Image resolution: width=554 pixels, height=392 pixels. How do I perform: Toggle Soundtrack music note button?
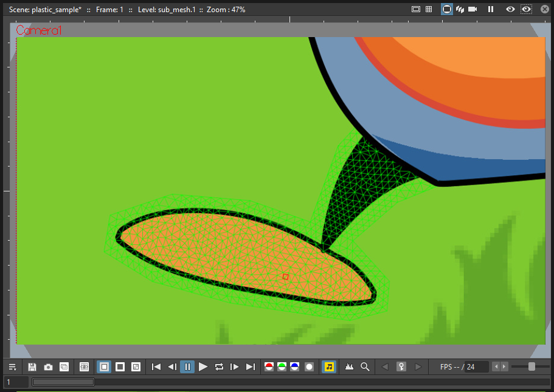pyautogui.click(x=329, y=367)
